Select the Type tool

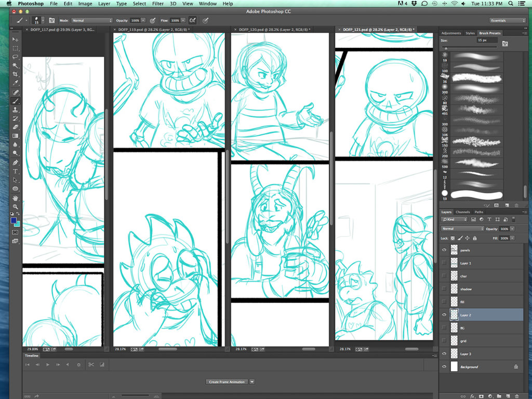pos(15,171)
